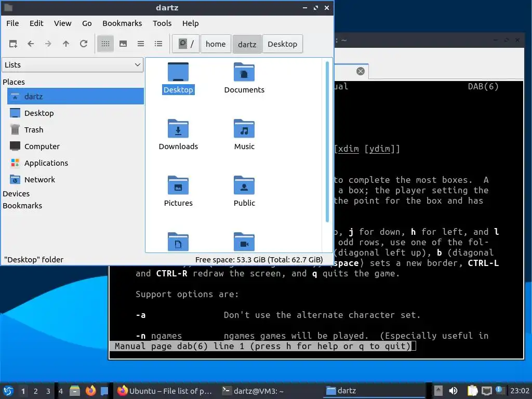Open the Help menu

tap(190, 23)
